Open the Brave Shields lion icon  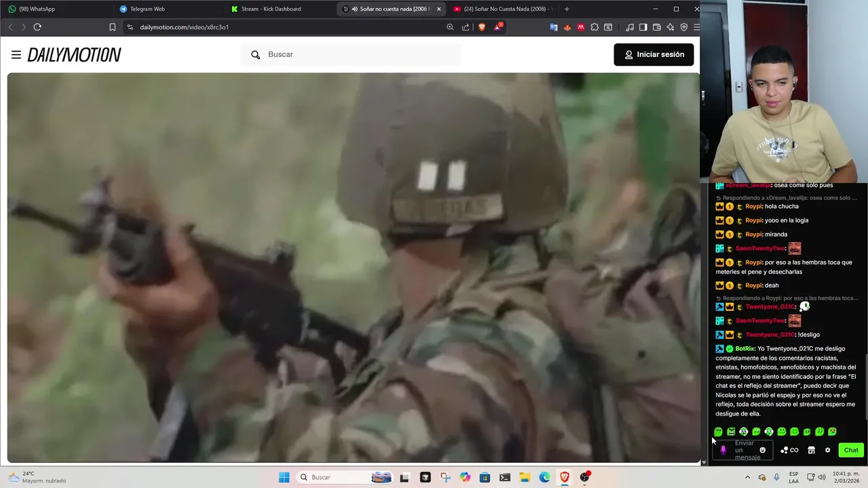click(482, 27)
